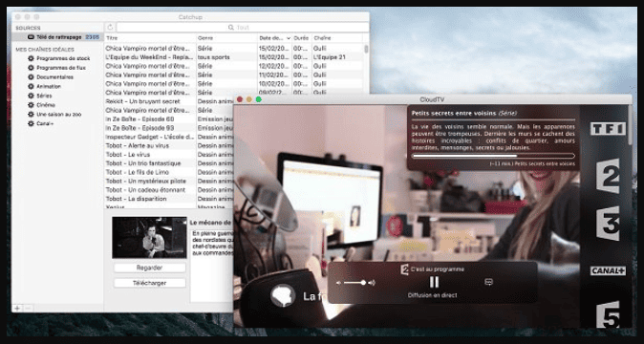Screen dimensions: 644x344
Task: Select Télé de rattrapage source
Action: pos(57,37)
